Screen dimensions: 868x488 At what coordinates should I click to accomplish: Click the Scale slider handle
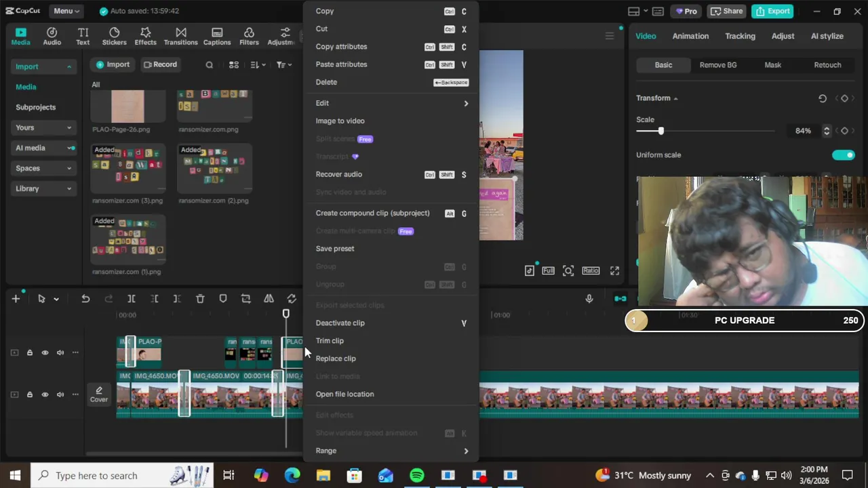click(660, 131)
